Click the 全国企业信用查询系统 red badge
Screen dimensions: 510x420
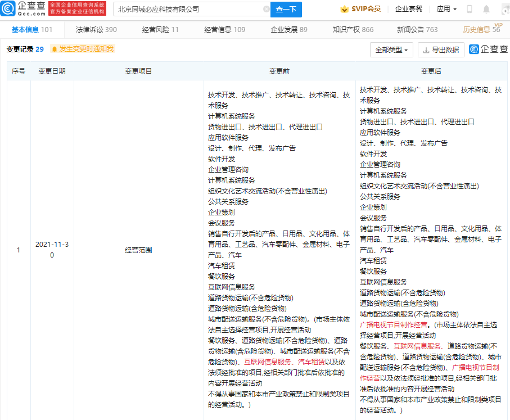pos(78,8)
